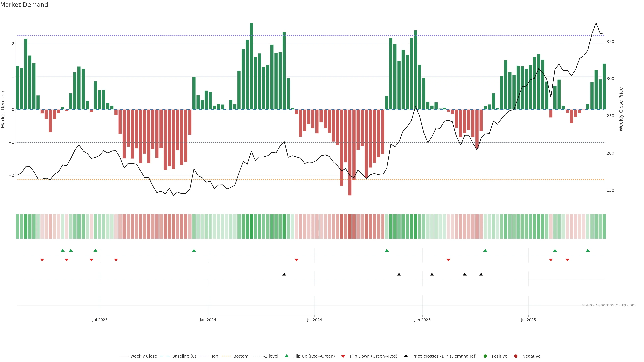This screenshot has height=362, width=644.
Task: Click the green Flip Up triangle legend icon
Action: click(287, 356)
